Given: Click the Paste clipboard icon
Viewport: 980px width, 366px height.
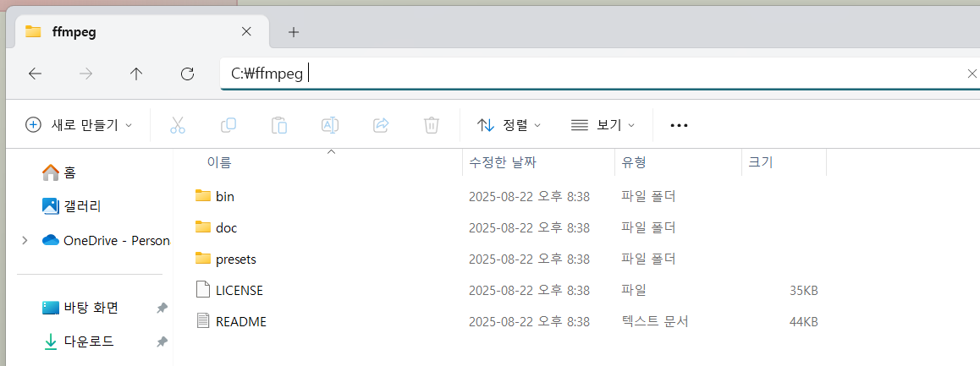Looking at the screenshot, I should click(278, 125).
